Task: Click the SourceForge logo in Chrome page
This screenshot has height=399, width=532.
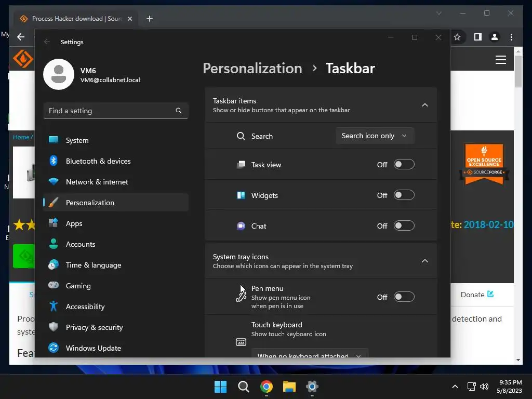Action: 23,59
